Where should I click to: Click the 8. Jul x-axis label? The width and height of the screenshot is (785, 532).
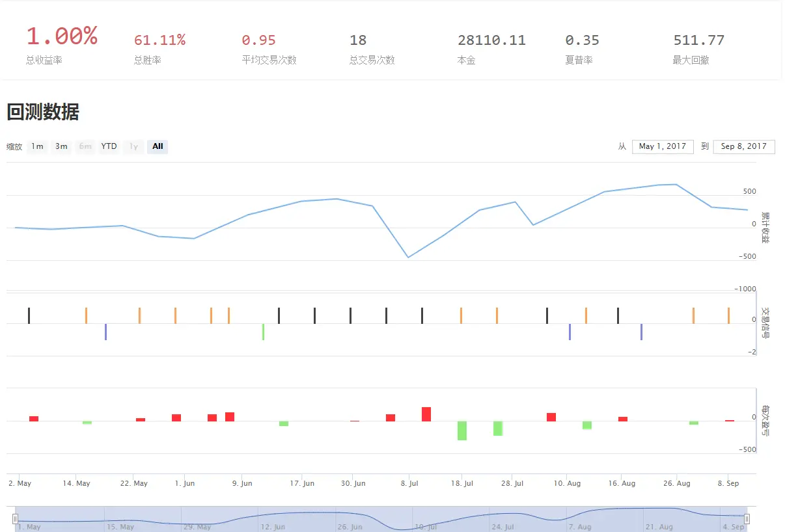click(409, 483)
